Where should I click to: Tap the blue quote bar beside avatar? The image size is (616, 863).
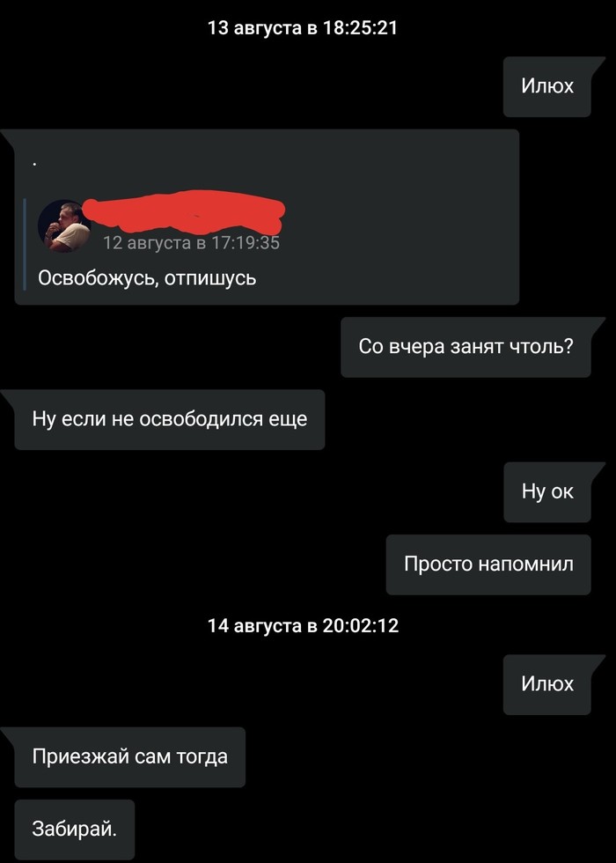pos(25,244)
